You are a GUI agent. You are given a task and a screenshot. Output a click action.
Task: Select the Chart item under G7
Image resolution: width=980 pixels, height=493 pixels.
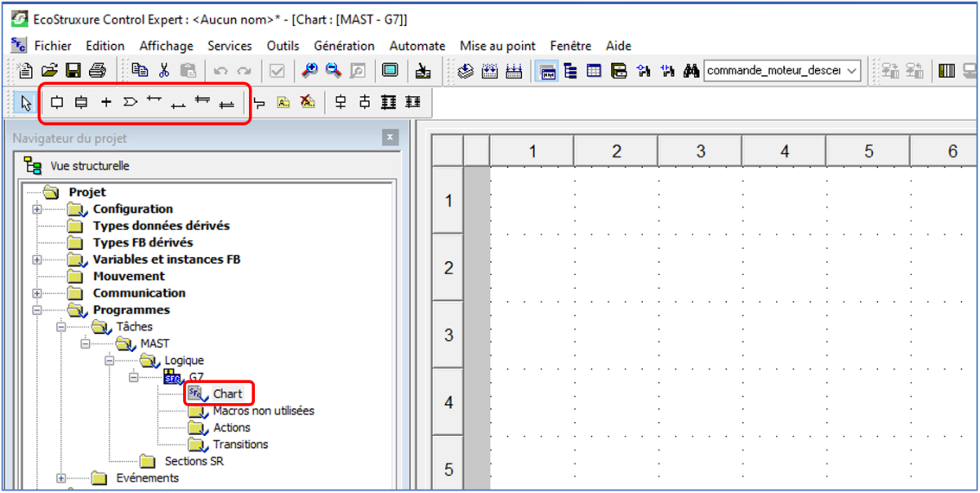228,393
